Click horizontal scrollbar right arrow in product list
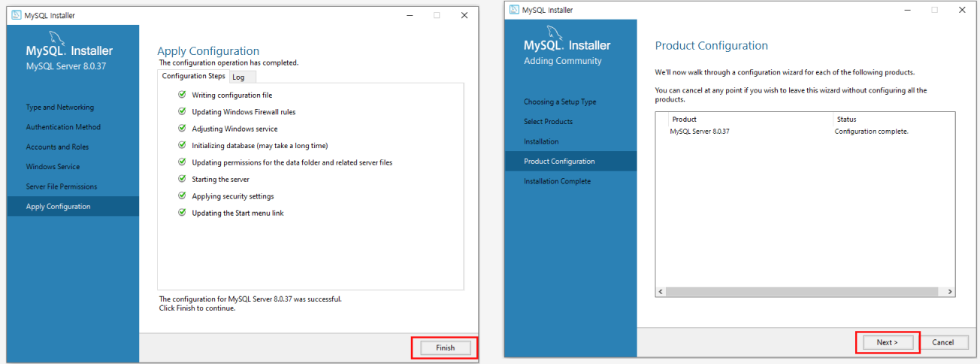The image size is (980, 364). click(x=950, y=292)
